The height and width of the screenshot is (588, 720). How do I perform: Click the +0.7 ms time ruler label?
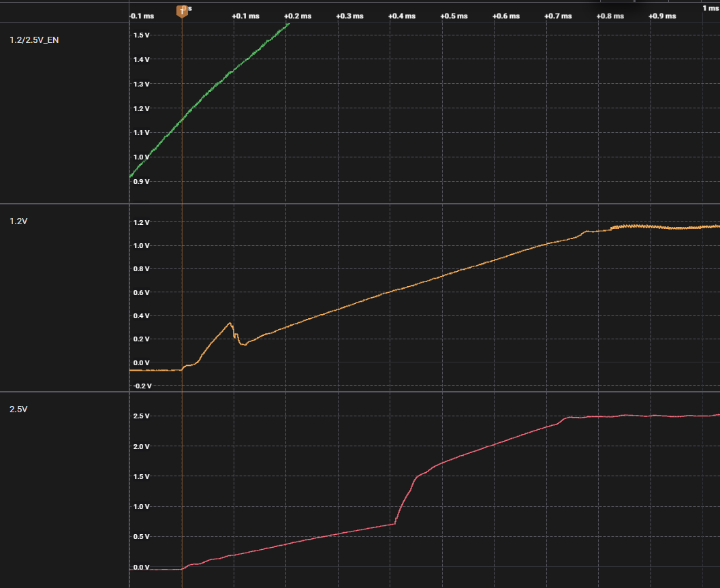click(x=559, y=16)
